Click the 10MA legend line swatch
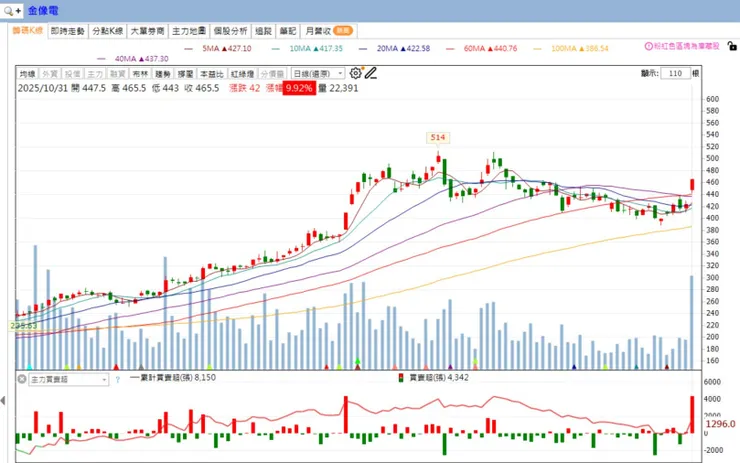 (x=276, y=49)
